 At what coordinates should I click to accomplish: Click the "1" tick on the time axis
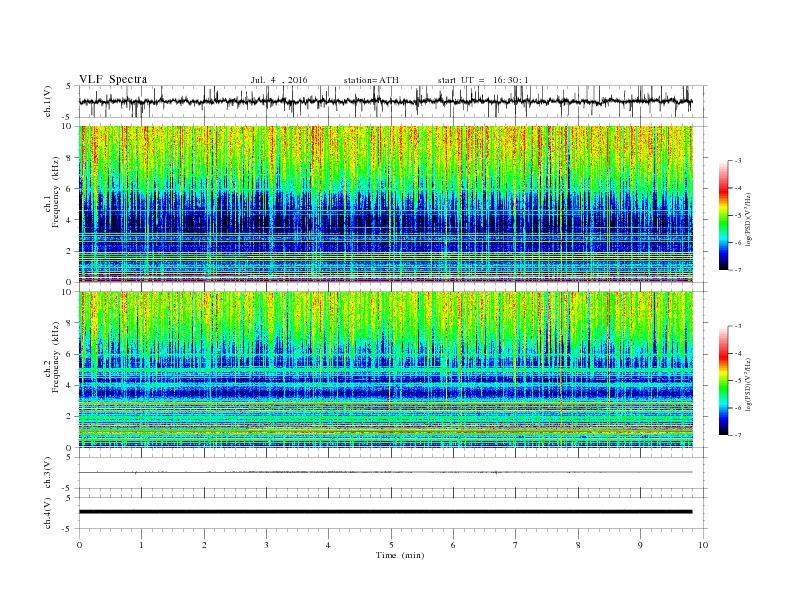[x=141, y=545]
